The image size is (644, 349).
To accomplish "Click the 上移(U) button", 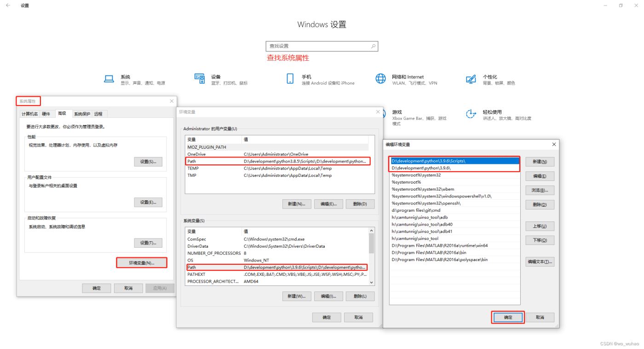I will (x=539, y=226).
